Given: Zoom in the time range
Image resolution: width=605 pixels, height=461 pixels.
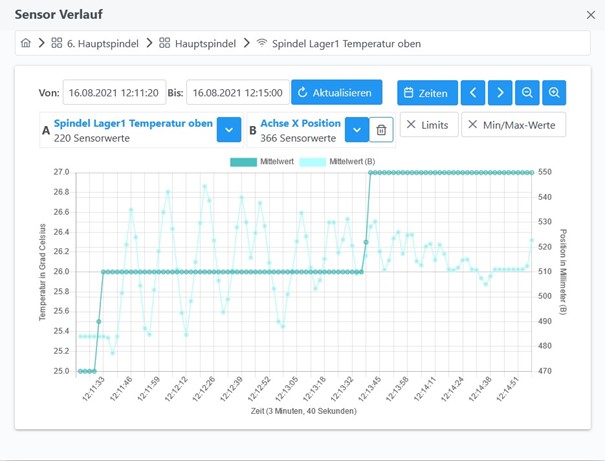Looking at the screenshot, I should [x=554, y=93].
